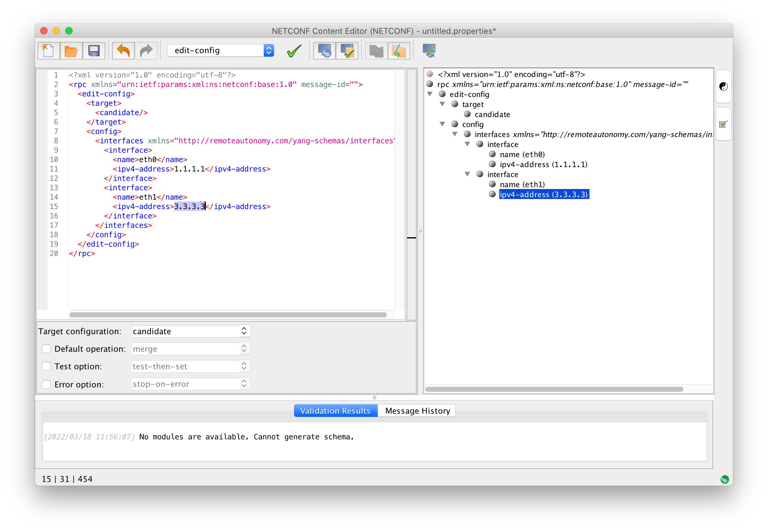Click the redo arrow button

click(x=146, y=50)
